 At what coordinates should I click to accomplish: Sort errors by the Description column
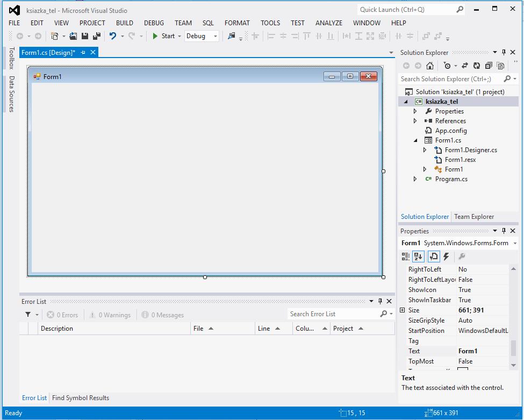(114, 329)
